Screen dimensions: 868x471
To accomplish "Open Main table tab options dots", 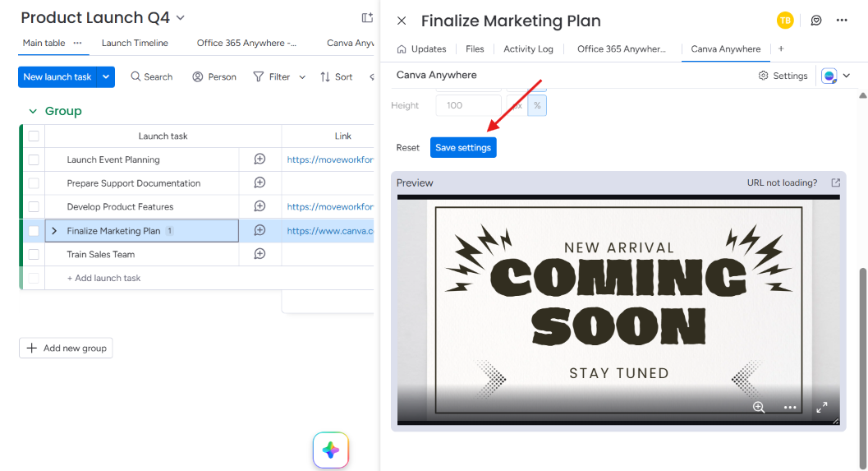I will [77, 43].
